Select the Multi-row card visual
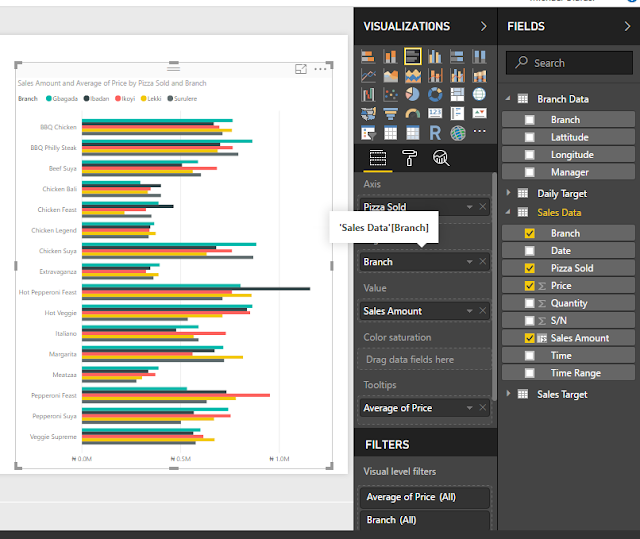 (457, 113)
